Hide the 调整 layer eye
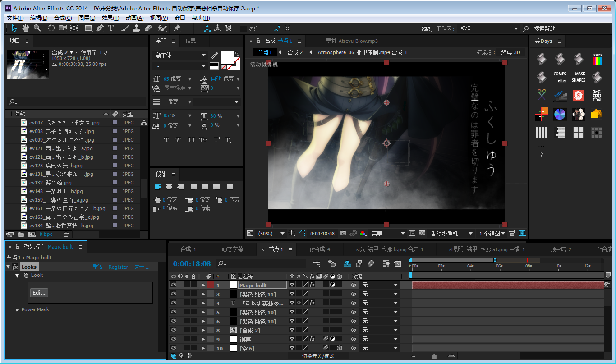 click(x=173, y=339)
